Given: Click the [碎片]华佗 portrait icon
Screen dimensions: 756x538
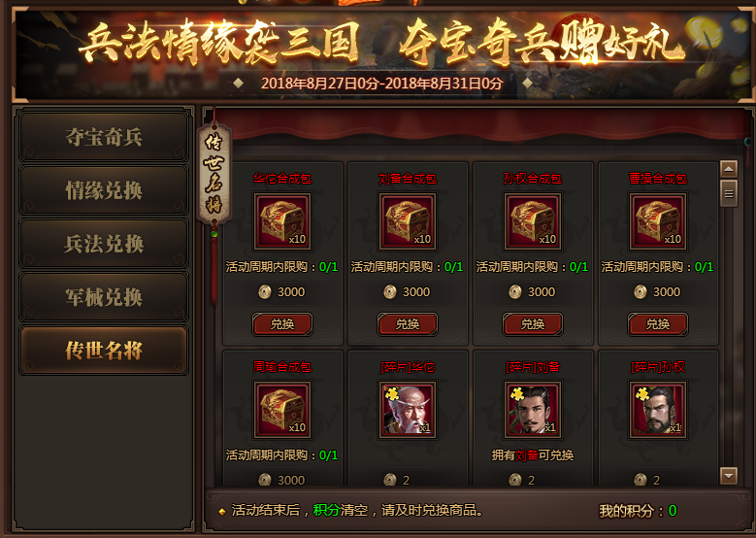Looking at the screenshot, I should [408, 410].
